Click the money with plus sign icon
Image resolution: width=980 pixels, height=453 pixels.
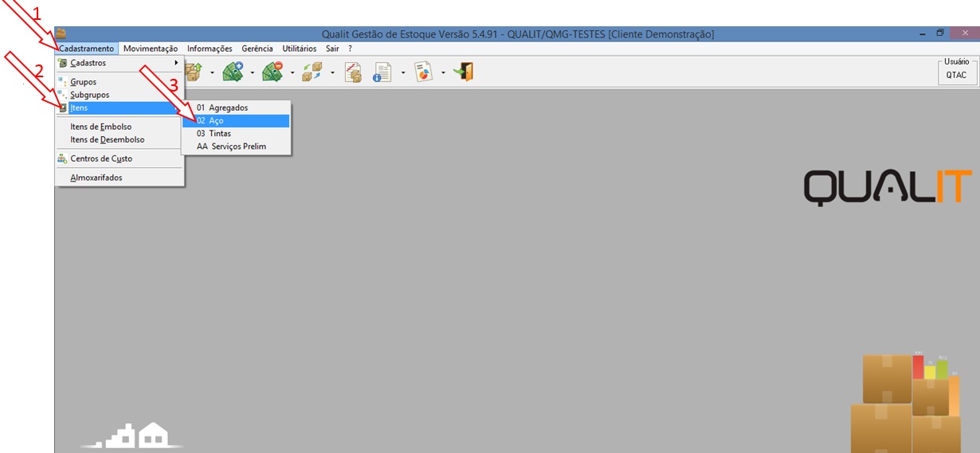[233, 72]
